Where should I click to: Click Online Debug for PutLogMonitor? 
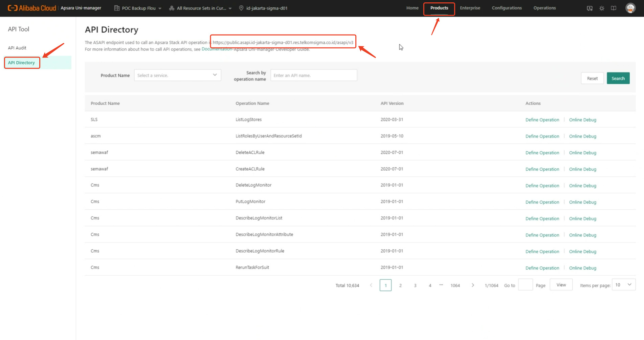[582, 202]
